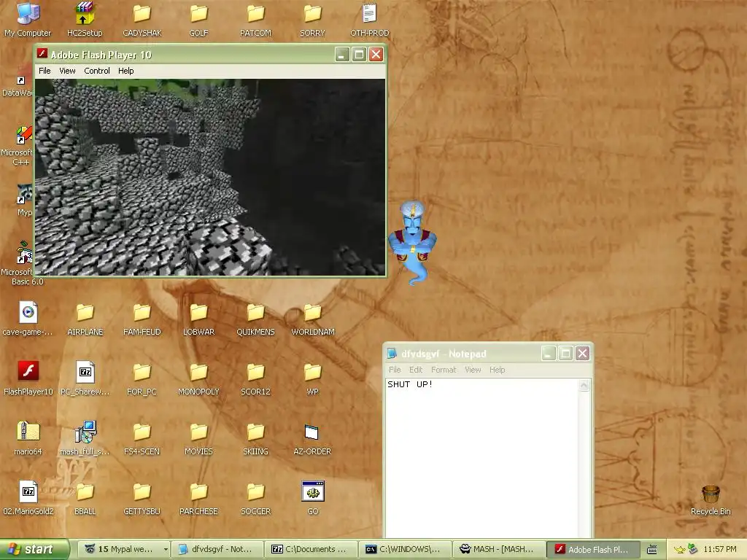The width and height of the screenshot is (747, 560).
Task: Open Format menu in Notepad
Action: (x=444, y=370)
